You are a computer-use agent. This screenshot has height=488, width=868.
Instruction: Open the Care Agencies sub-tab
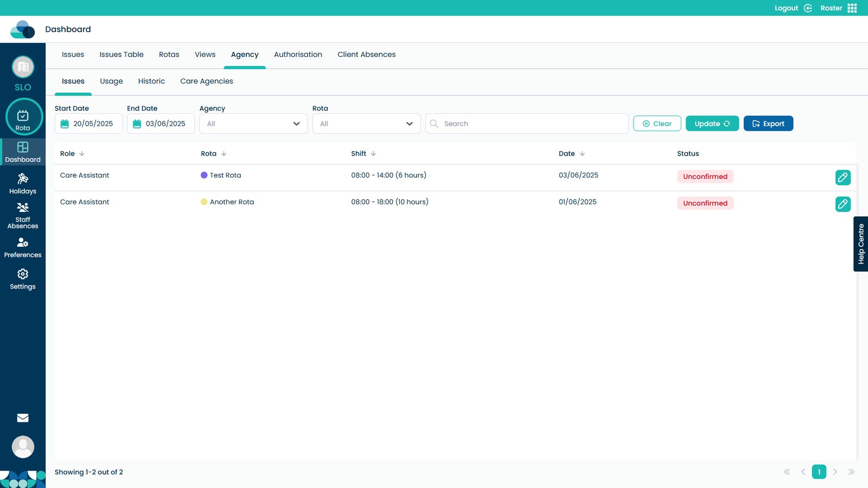pos(207,81)
